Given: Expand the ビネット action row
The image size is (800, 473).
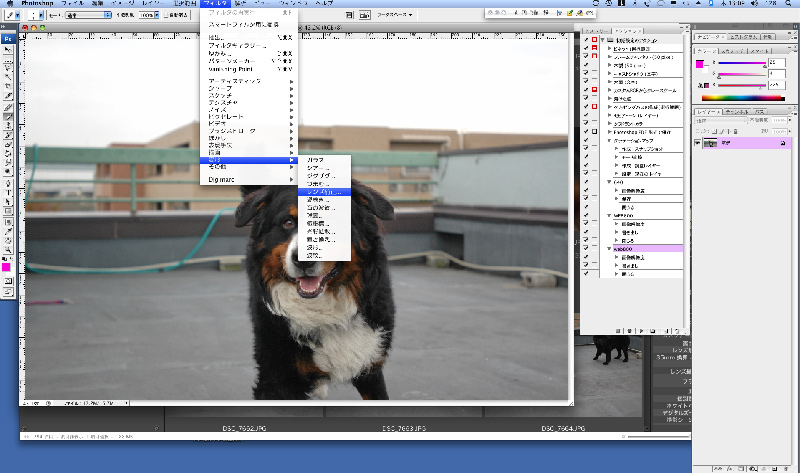Looking at the screenshot, I should click(x=610, y=48).
